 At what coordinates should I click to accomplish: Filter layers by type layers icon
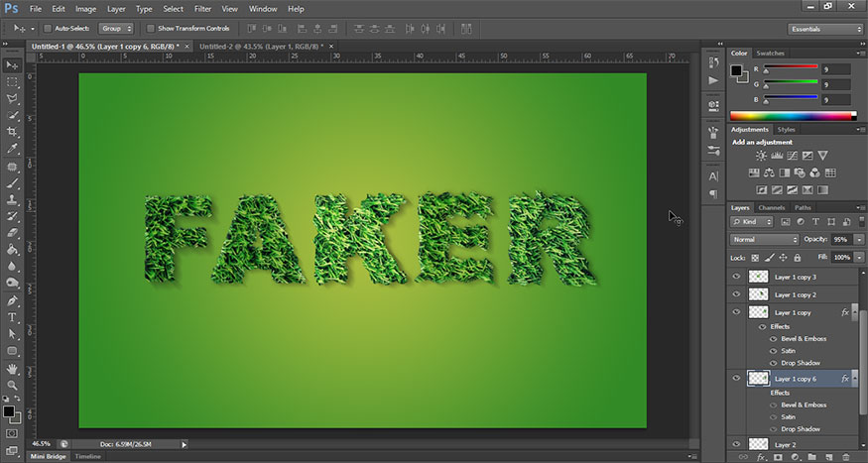(815, 222)
